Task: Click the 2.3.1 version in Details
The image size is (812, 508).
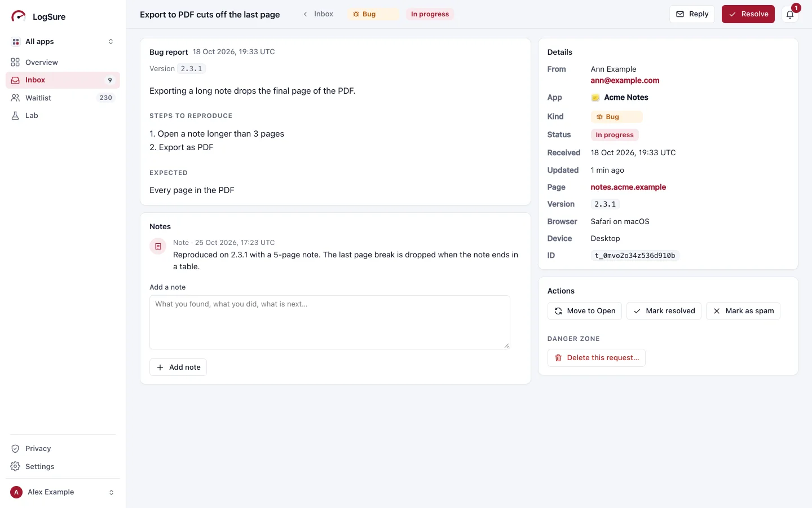Action: click(x=605, y=204)
